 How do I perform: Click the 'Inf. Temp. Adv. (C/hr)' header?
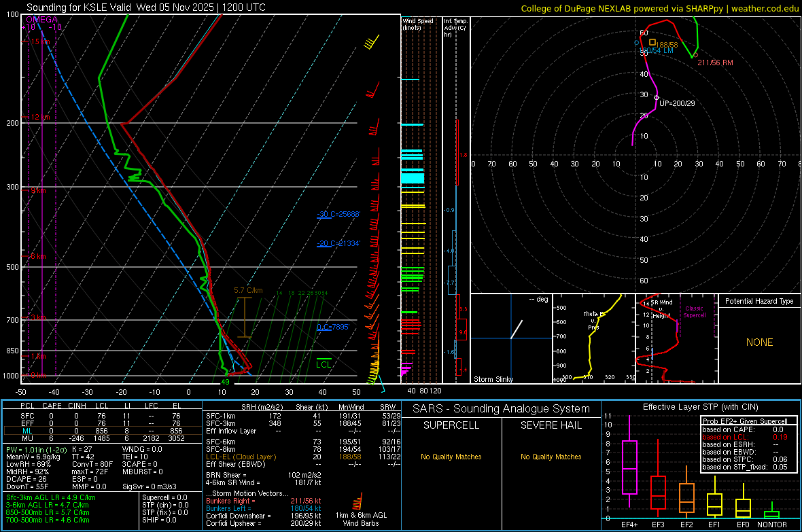455,28
